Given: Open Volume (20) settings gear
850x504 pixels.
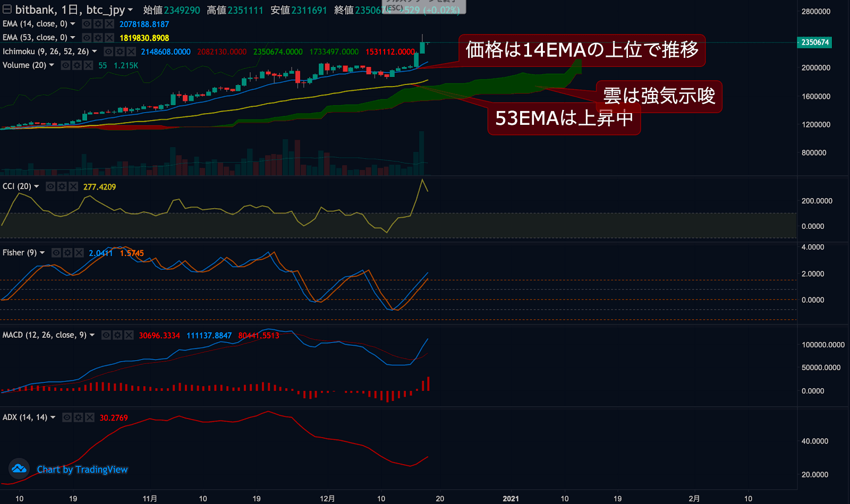Looking at the screenshot, I should [77, 65].
